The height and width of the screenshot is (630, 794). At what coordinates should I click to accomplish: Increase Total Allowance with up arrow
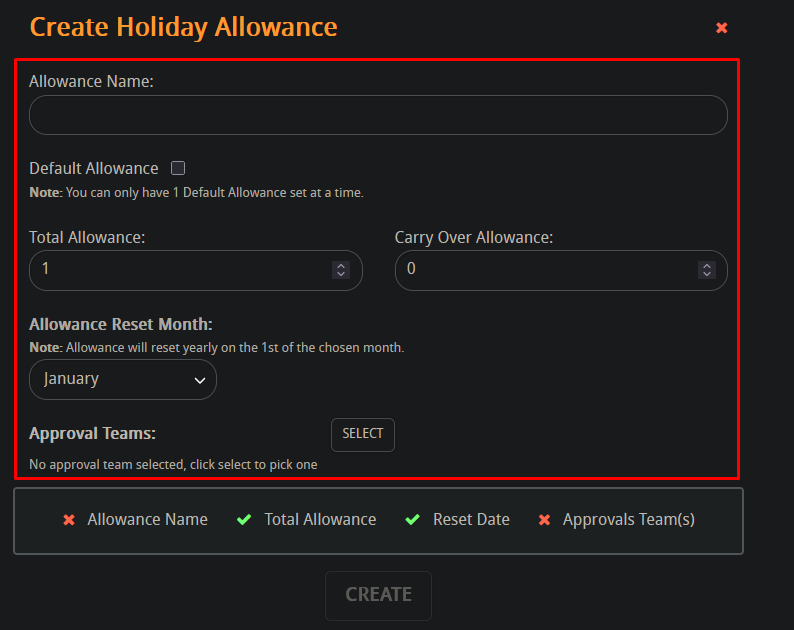(x=341, y=265)
